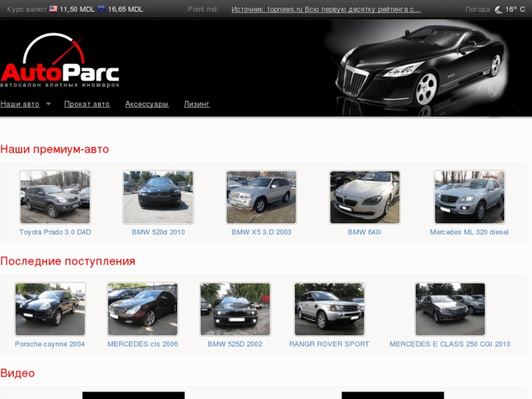
Task: Click the US flag currency icon
Action: [53, 9]
